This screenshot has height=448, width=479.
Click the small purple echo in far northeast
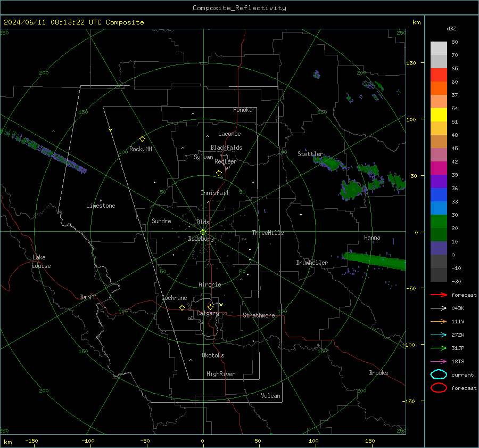[317, 74]
